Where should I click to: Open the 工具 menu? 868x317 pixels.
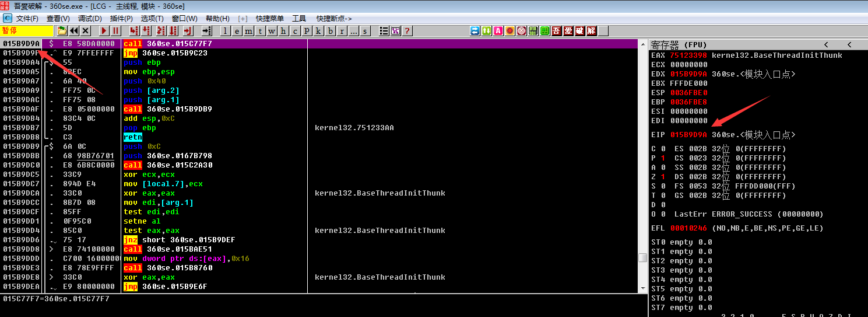[x=299, y=19]
